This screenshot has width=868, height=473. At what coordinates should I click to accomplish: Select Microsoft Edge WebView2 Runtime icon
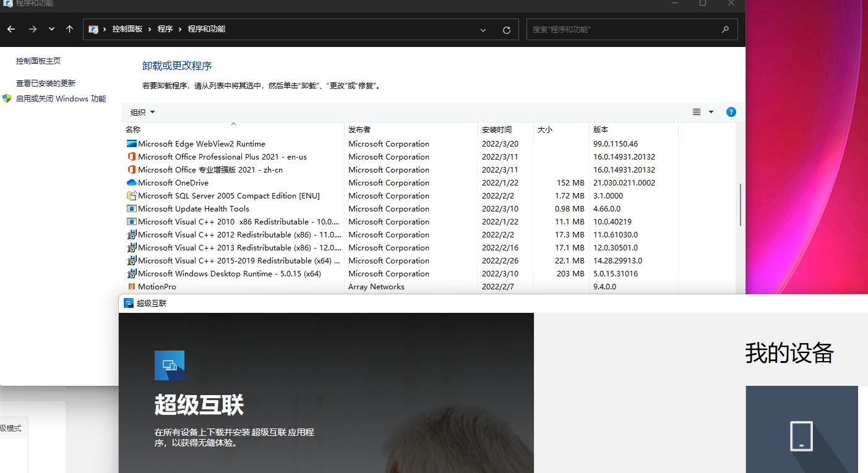(x=131, y=143)
